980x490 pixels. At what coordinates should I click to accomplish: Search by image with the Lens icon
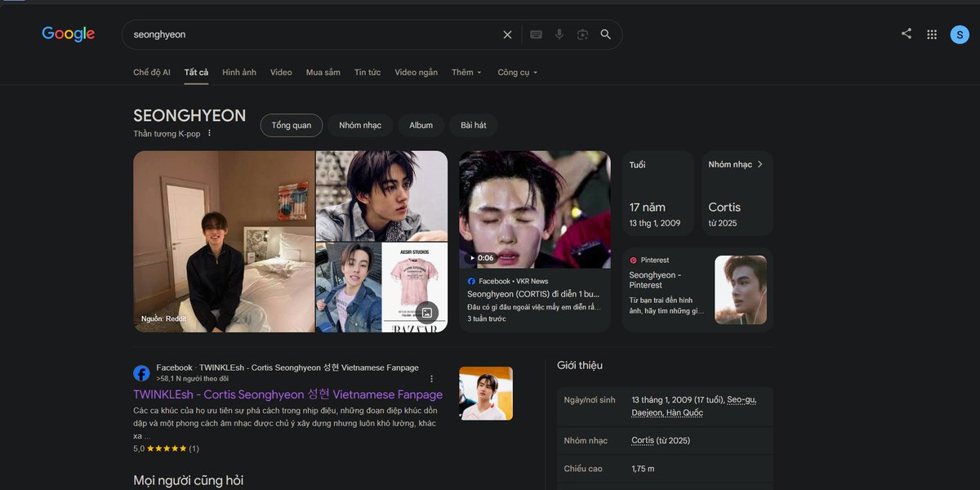582,34
